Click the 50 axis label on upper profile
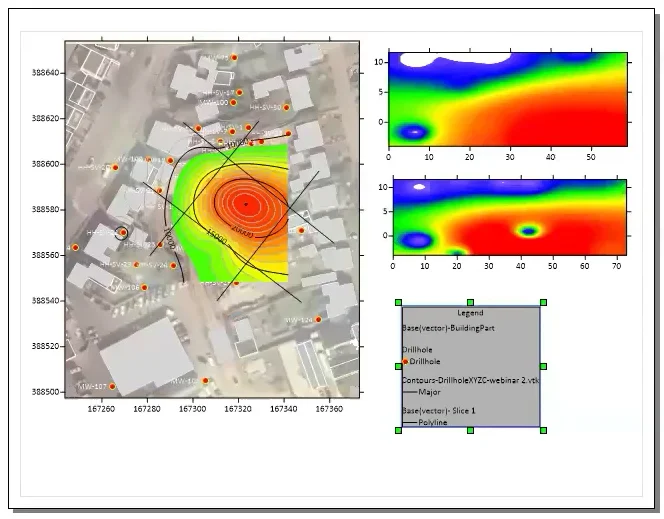Image resolution: width=664 pixels, height=519 pixels. pyautogui.click(x=591, y=157)
